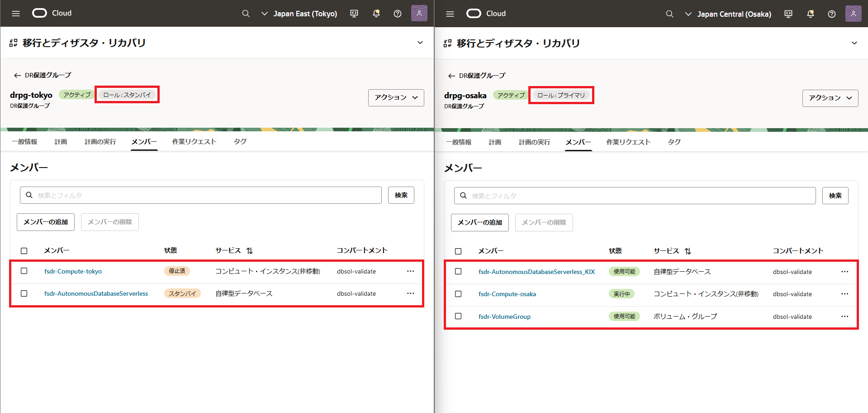Open 作業リクエスト tab in Osaka pane
The image size is (868, 413).
point(628,142)
